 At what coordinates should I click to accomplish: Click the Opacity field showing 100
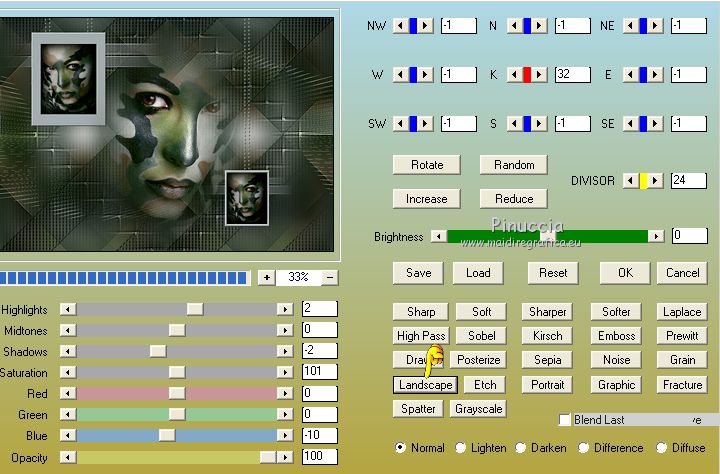tap(320, 456)
